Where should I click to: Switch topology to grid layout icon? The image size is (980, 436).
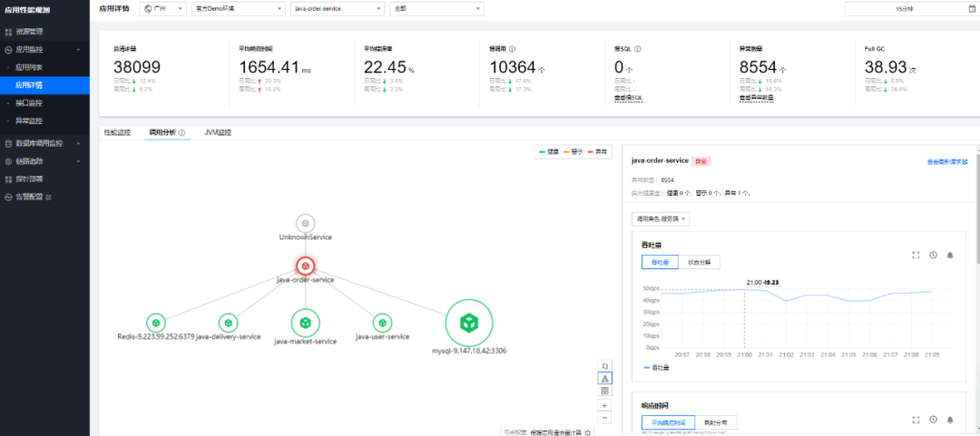(x=604, y=391)
